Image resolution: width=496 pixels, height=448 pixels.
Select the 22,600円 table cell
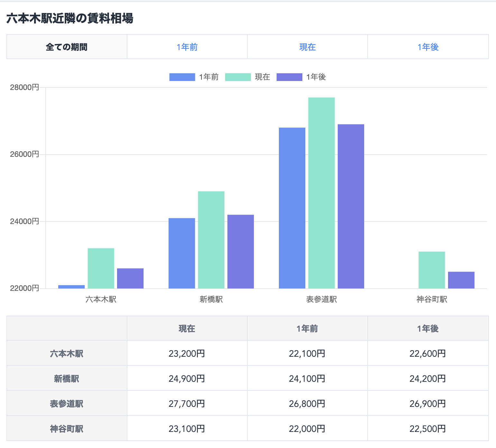(x=428, y=354)
